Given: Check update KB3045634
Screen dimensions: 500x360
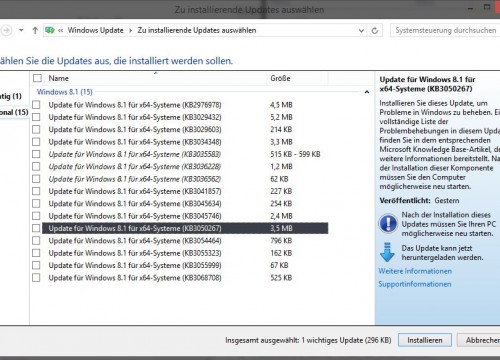Looking at the screenshot, I should click(36, 203).
